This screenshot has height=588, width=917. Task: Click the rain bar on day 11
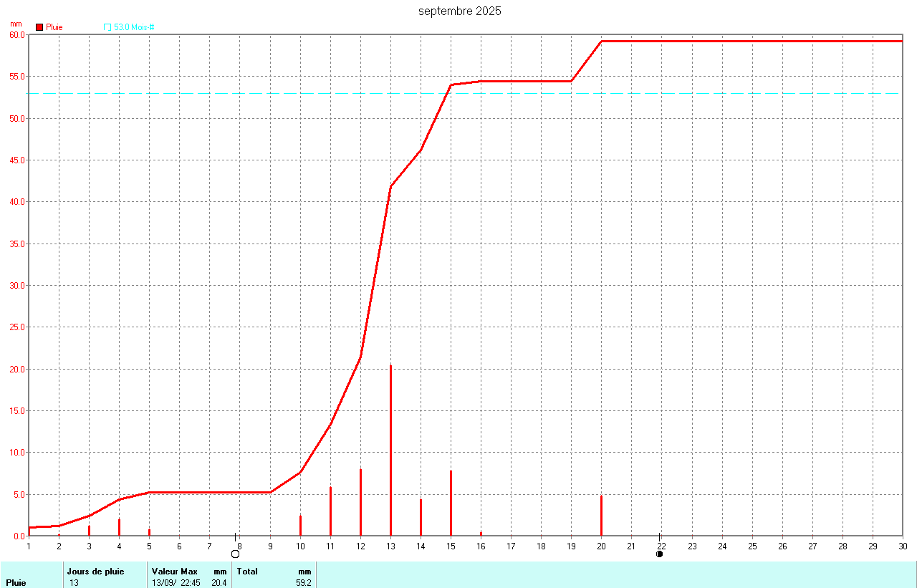(330, 511)
